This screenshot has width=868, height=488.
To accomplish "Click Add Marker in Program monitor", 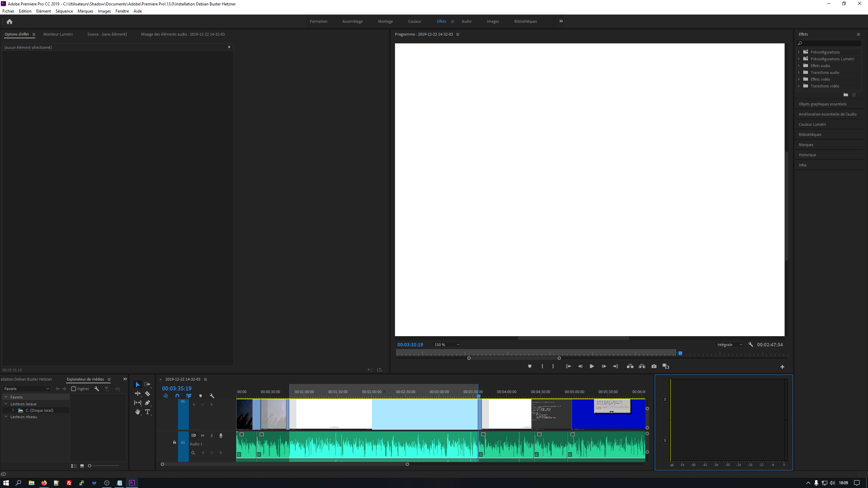I will click(530, 366).
